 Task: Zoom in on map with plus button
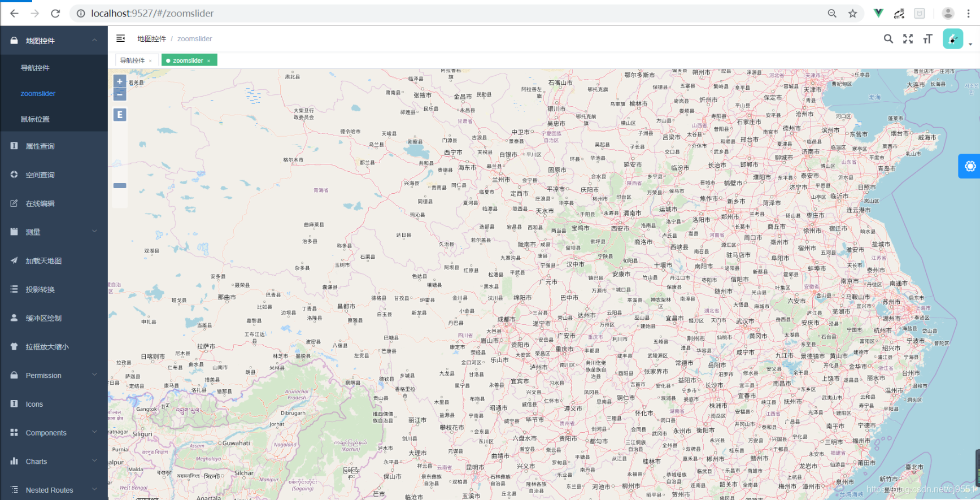(120, 81)
